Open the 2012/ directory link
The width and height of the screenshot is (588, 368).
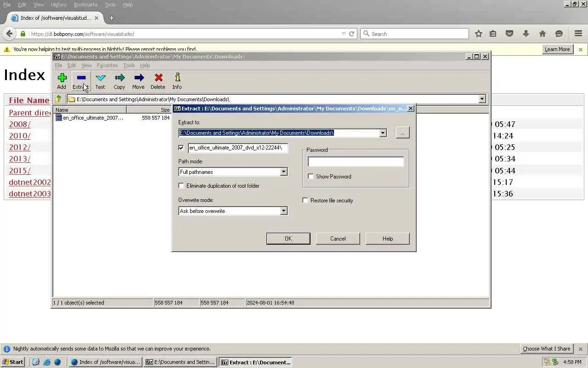20,147
